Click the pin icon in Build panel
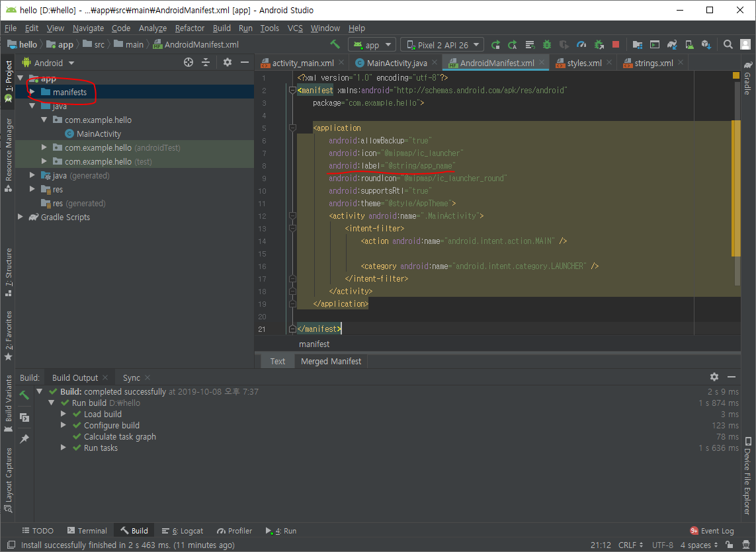 point(24,439)
